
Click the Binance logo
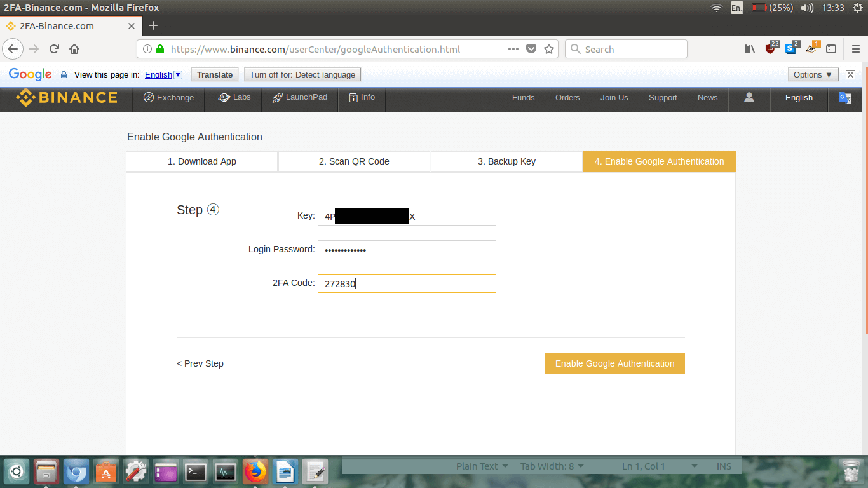[67, 97]
